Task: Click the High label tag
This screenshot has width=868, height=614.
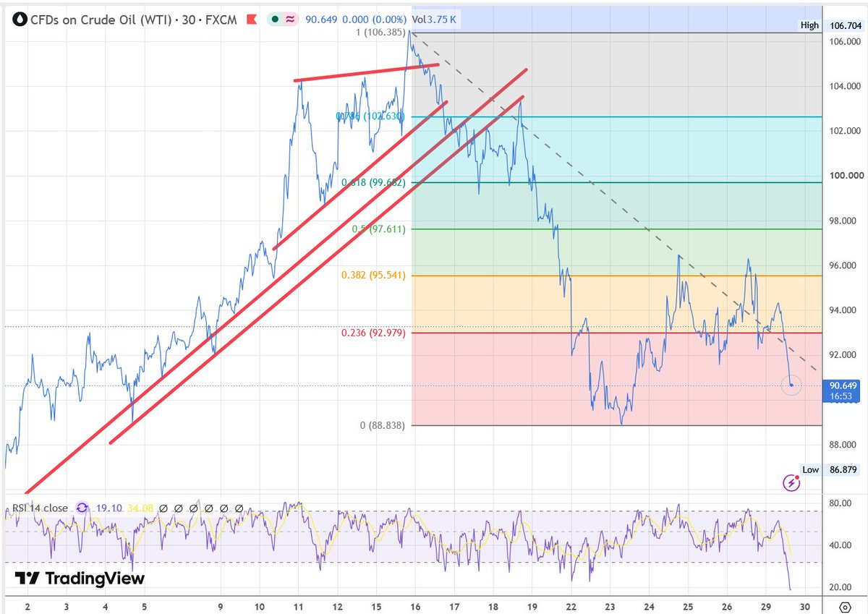Action: [809, 25]
